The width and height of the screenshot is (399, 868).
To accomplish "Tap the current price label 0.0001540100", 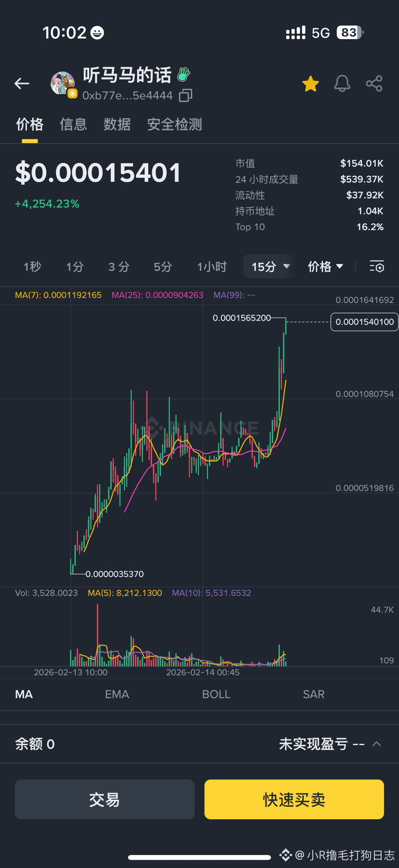I will (364, 322).
